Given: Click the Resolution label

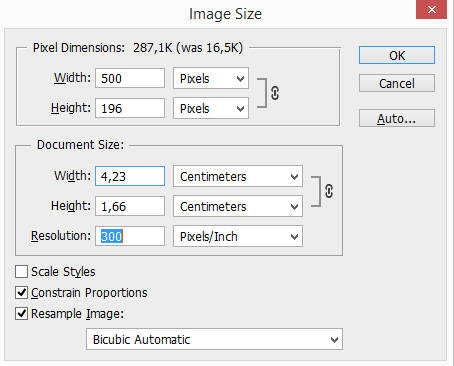Looking at the screenshot, I should tap(61, 236).
